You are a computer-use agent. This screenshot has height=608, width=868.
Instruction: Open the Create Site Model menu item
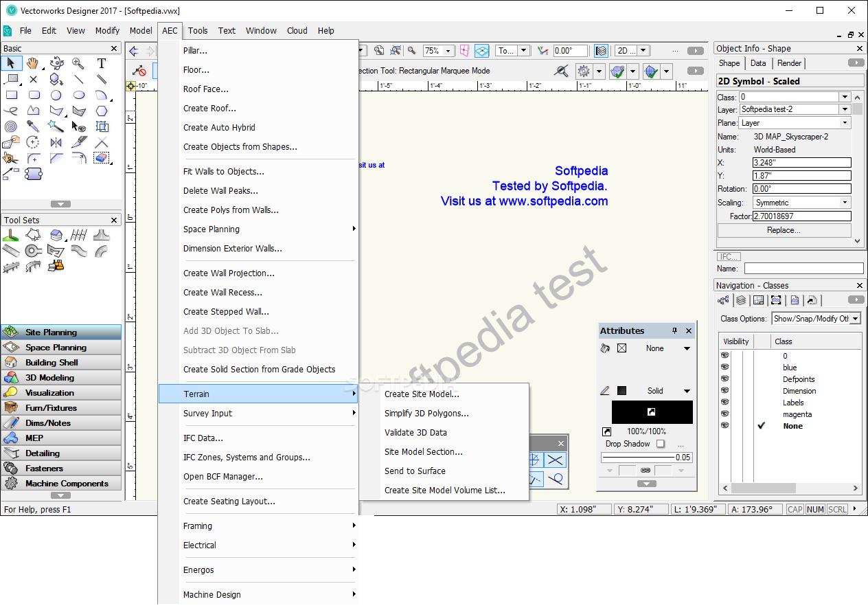(422, 394)
